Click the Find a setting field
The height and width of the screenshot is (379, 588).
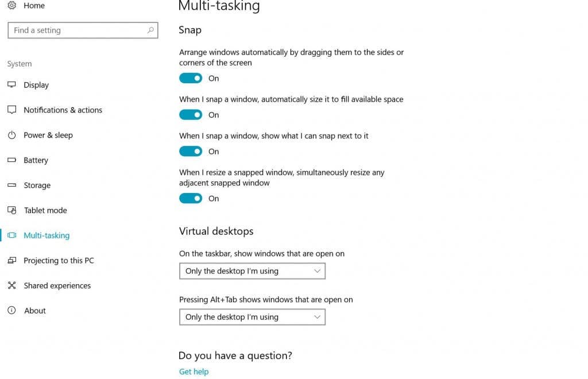pos(83,30)
